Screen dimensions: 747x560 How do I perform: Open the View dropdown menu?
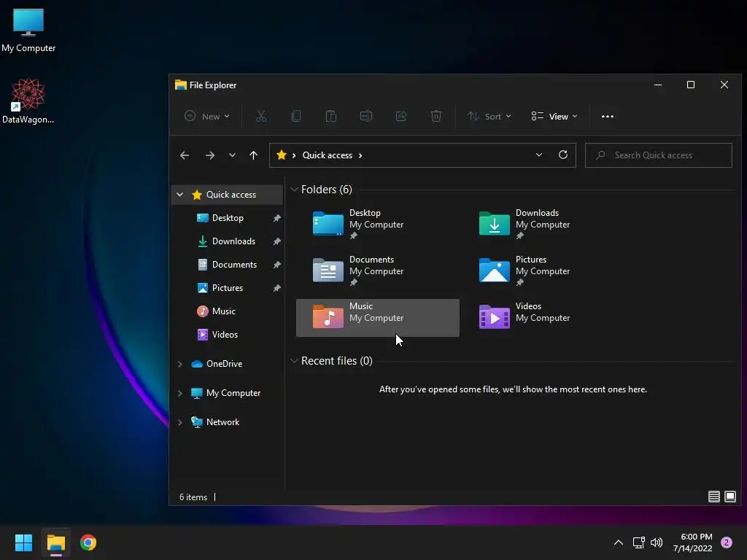[x=554, y=116]
